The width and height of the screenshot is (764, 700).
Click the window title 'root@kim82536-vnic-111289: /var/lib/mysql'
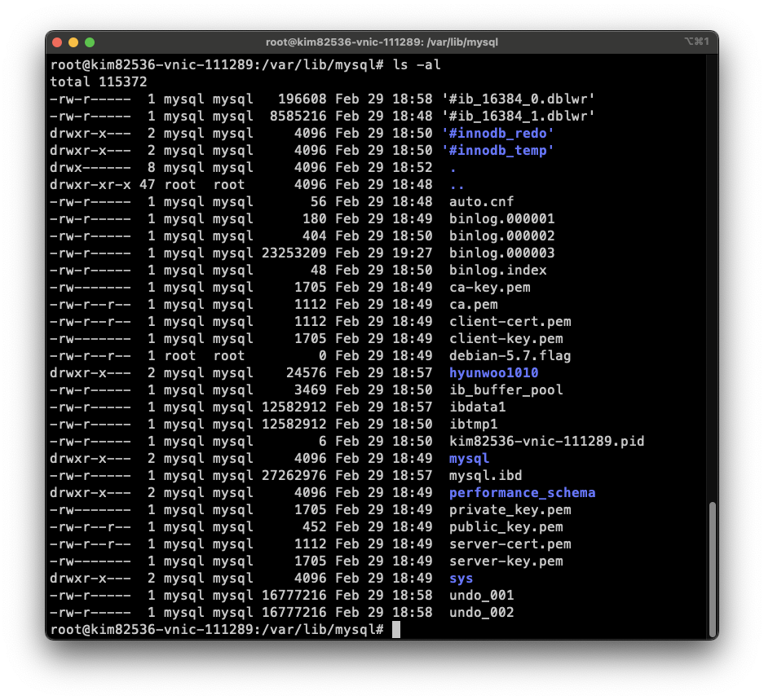tap(382, 42)
